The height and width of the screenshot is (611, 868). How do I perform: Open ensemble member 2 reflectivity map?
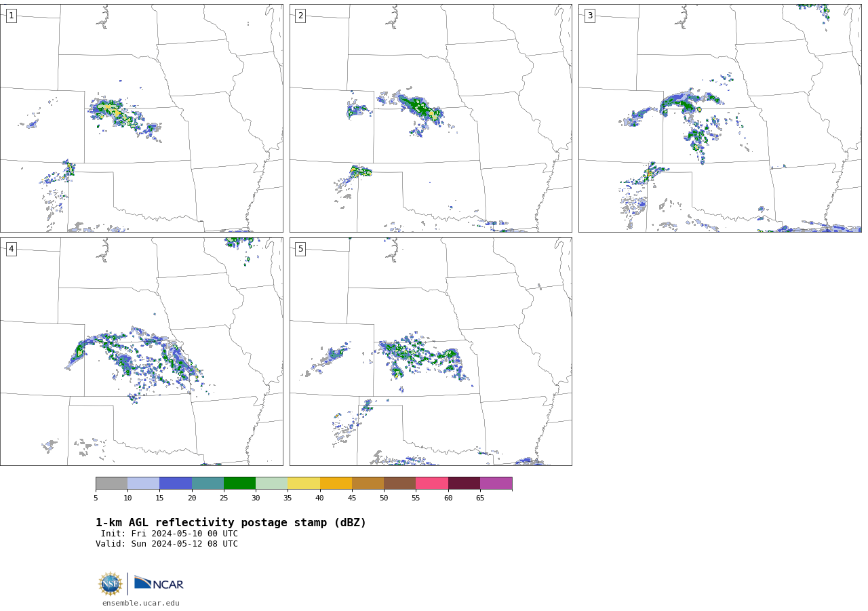pyautogui.click(x=431, y=118)
